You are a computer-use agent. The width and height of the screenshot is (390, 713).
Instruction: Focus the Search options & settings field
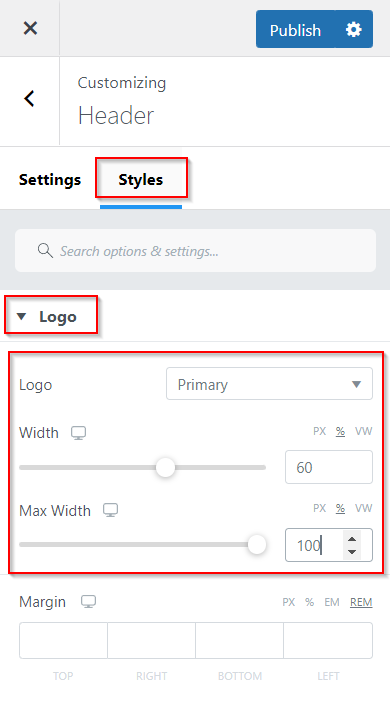coord(195,251)
